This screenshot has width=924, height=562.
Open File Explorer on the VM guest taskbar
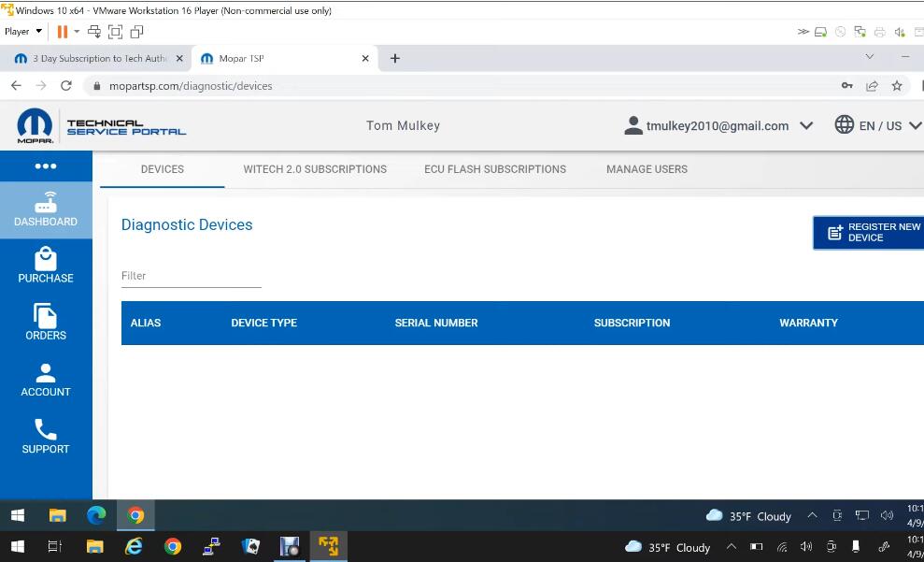[57, 515]
